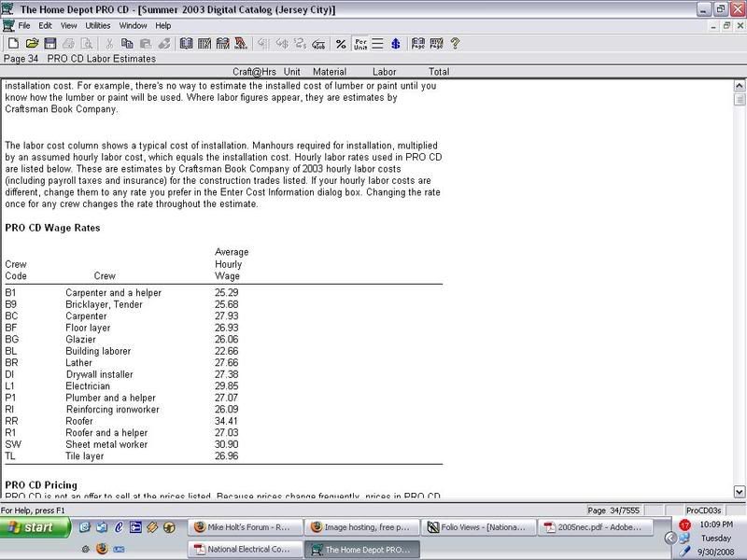Image resolution: width=747 pixels, height=560 pixels.
Task: Click the Page 34/7555 status field
Action: tap(613, 511)
